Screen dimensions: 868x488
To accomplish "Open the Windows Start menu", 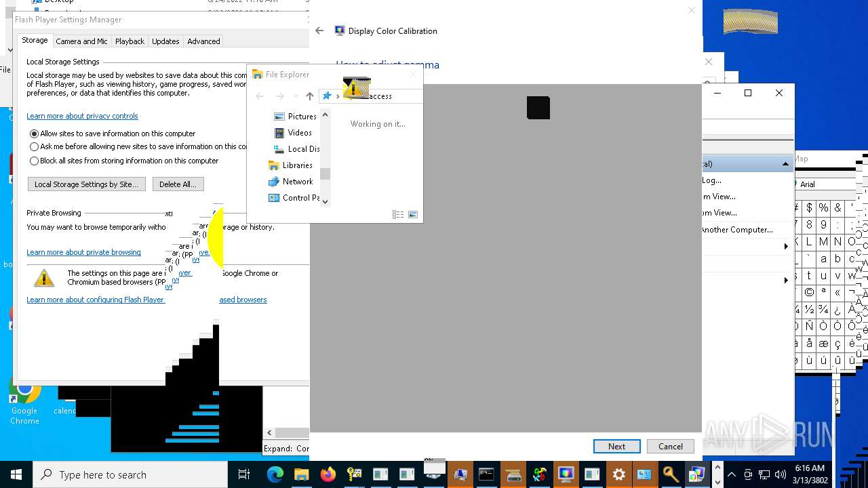I will click(16, 474).
